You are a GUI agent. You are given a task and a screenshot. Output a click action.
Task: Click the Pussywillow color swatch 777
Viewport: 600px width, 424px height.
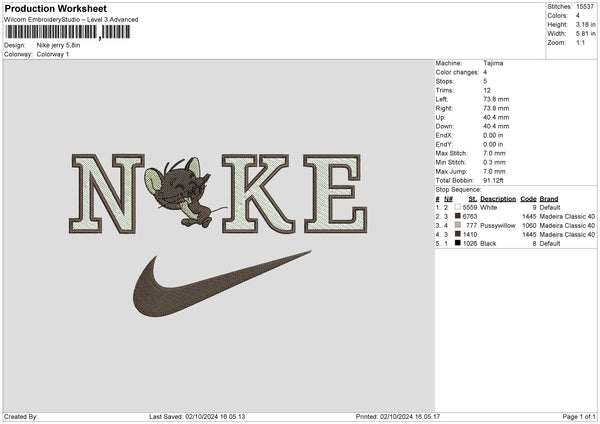(458, 225)
